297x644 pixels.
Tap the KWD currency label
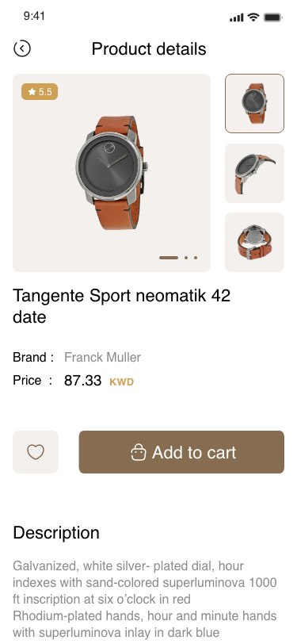(x=121, y=382)
